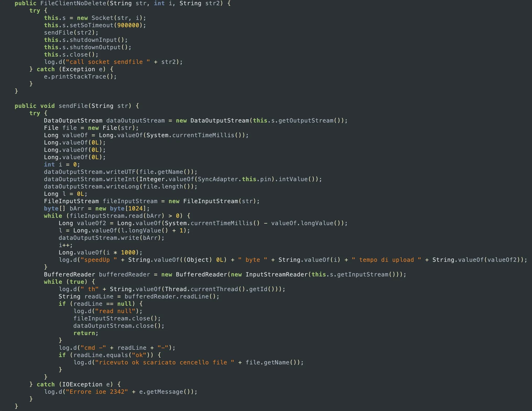Click the 'File file = new File(str);' line
Image resolution: width=532 pixels, height=411 pixels.
91,128
